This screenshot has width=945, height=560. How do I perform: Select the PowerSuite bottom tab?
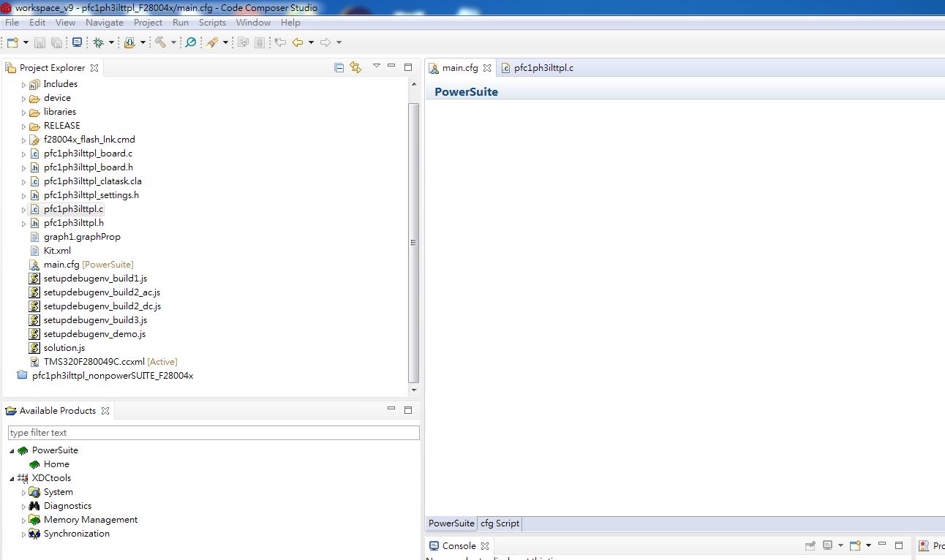[x=451, y=523]
